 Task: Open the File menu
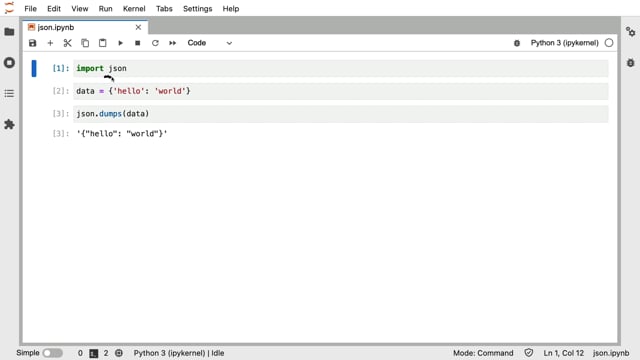(30, 9)
